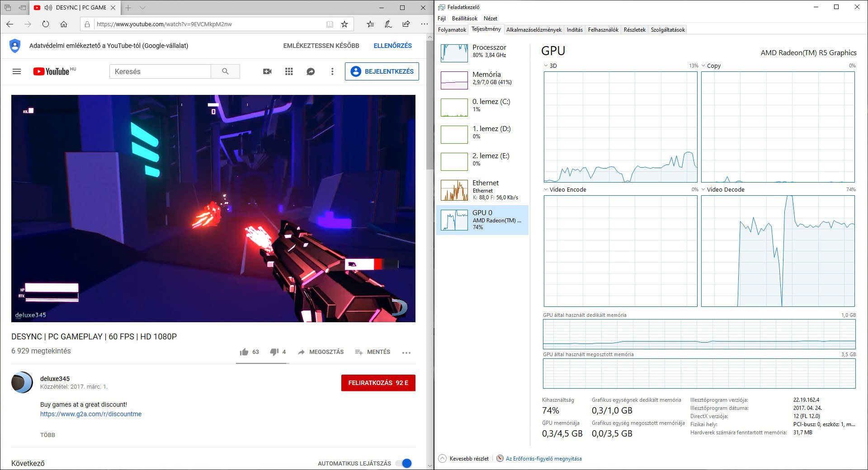Viewport: 868px width, 470px height.
Task: Open a new Edge tab
Action: (x=128, y=8)
